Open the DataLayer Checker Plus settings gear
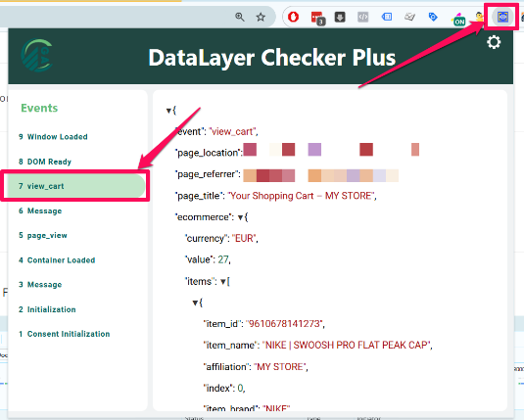The width and height of the screenshot is (524, 420). click(x=494, y=42)
